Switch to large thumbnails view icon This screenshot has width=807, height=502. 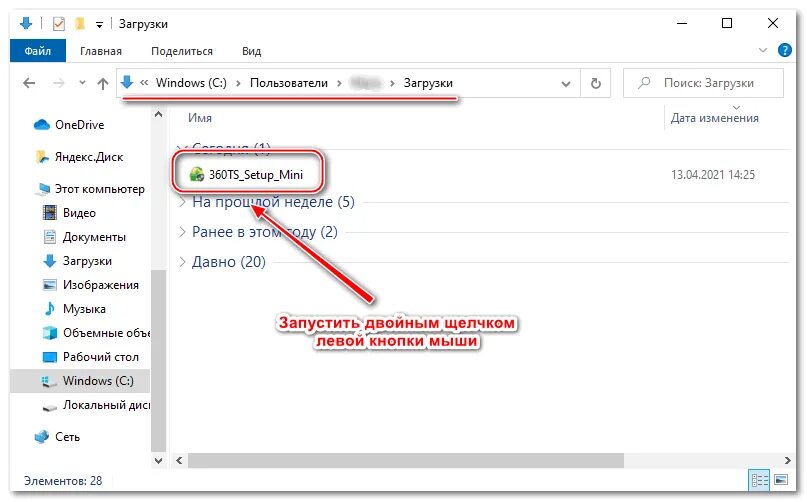781,480
